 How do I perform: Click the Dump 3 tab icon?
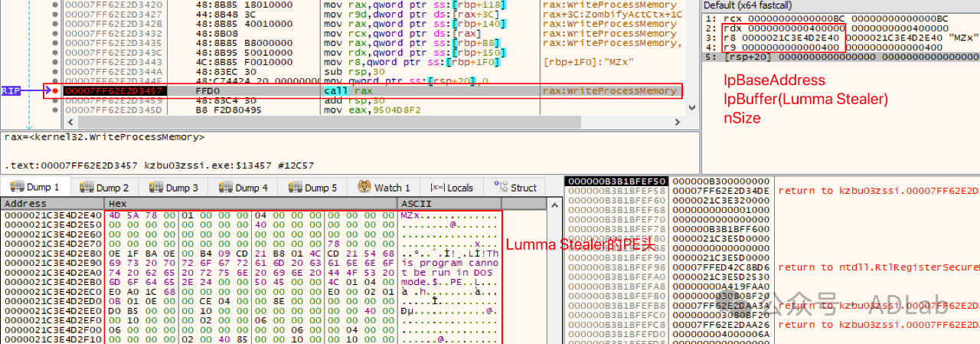click(x=156, y=187)
